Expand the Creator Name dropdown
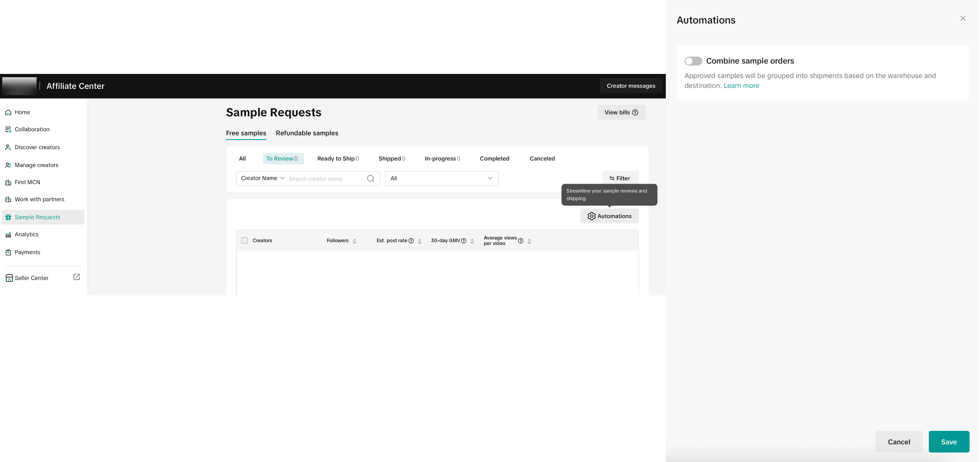 (x=263, y=178)
